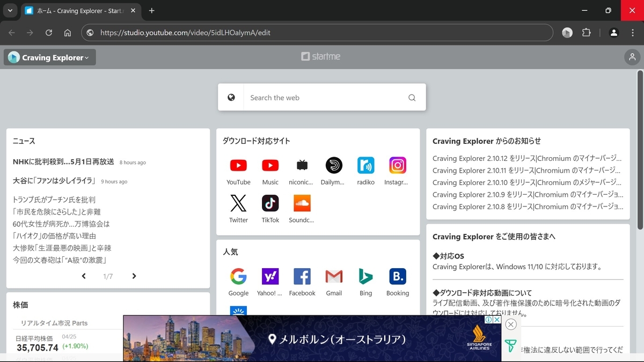Image resolution: width=644 pixels, height=362 pixels.
Task: Click the ニュース widget title
Action: pyautogui.click(x=24, y=141)
